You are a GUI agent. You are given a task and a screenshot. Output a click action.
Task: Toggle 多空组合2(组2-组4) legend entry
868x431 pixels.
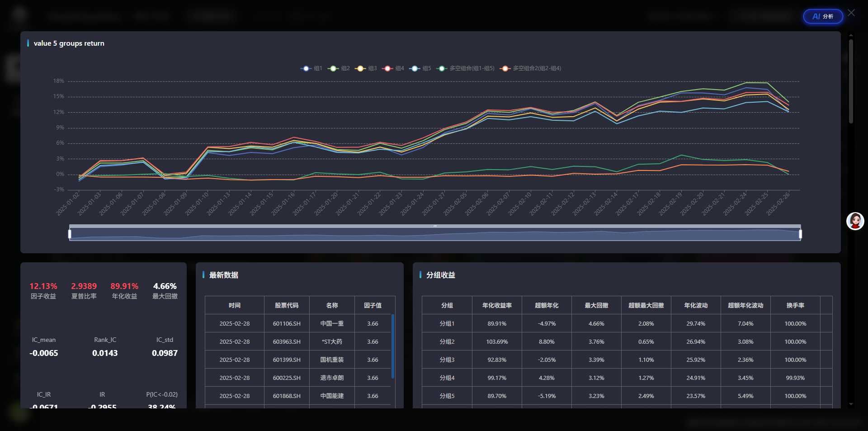[531, 68]
